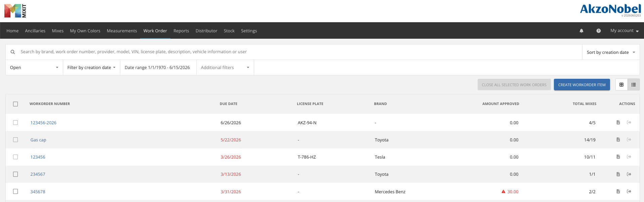Image resolution: width=644 pixels, height=202 pixels.
Task: Toggle the select-all work orders checkbox
Action: click(x=15, y=104)
